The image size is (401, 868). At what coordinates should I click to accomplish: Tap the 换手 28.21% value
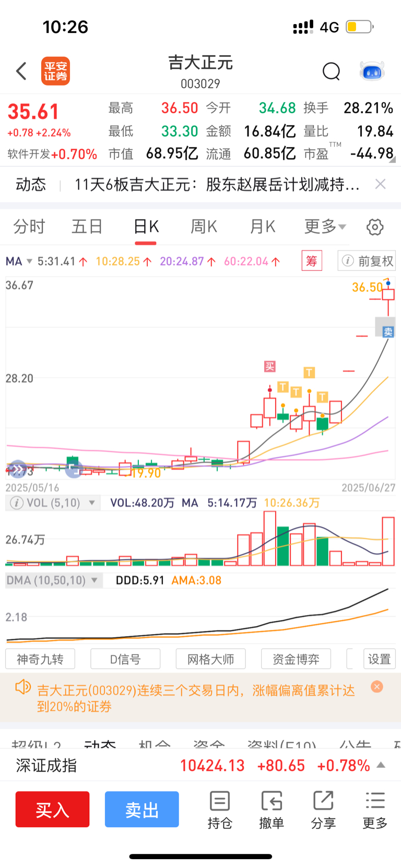[x=368, y=108]
